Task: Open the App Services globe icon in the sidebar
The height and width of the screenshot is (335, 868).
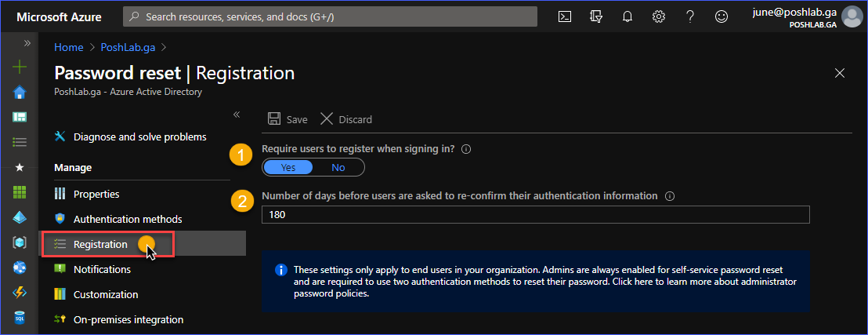Action: 20,268
